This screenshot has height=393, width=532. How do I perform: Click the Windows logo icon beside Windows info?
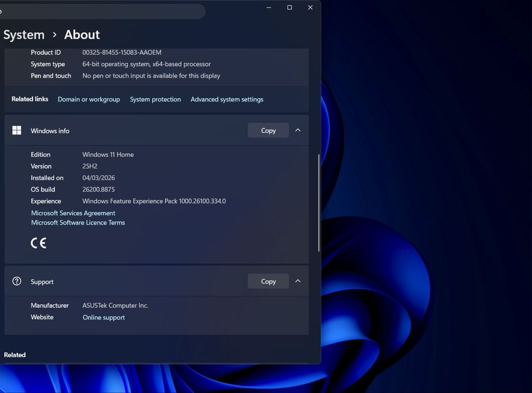pyautogui.click(x=17, y=130)
